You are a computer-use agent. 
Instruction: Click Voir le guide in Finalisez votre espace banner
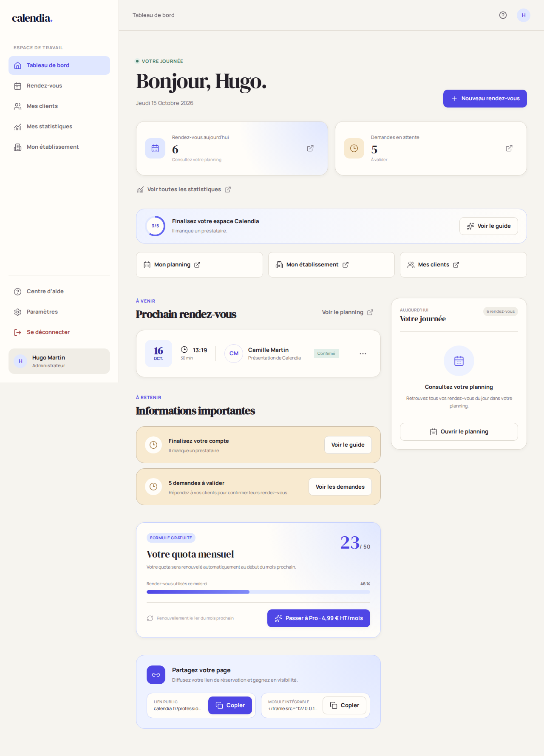coord(489,226)
